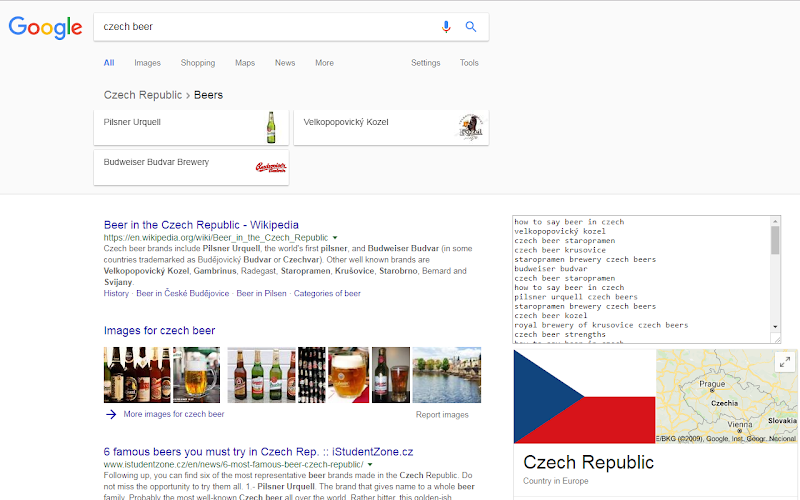
Task: Click the Pilsner Urquell bottle icon
Action: point(271,128)
